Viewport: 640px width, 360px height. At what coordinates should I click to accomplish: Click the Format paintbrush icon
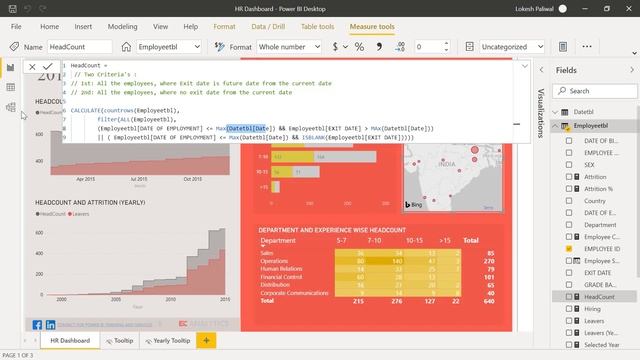tap(220, 47)
